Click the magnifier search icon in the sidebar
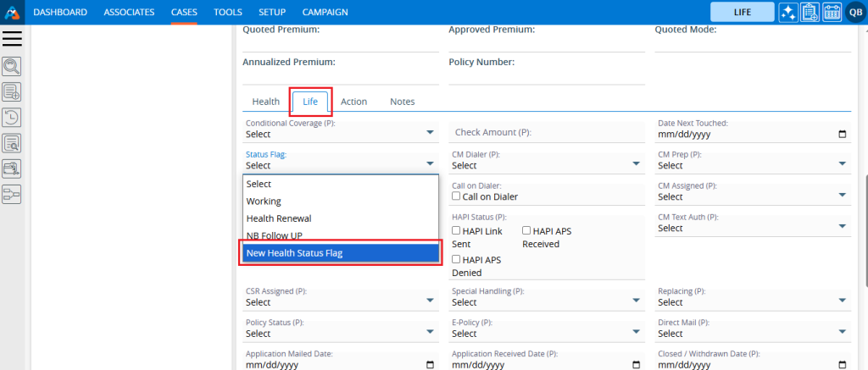This screenshot has height=370, width=868. (x=12, y=66)
